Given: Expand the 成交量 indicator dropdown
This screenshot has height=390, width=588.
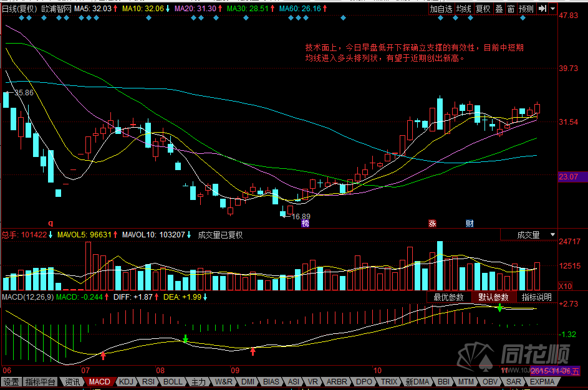Looking at the screenshot, I should pos(552,235).
